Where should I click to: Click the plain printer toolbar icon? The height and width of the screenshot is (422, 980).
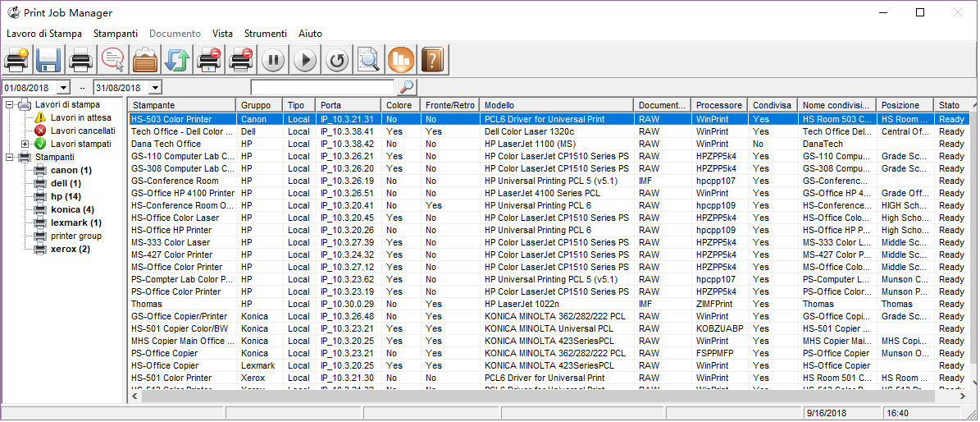(x=80, y=61)
